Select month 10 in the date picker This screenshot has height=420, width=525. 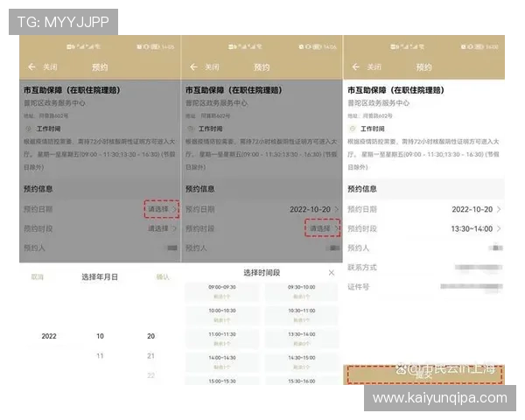click(x=100, y=336)
